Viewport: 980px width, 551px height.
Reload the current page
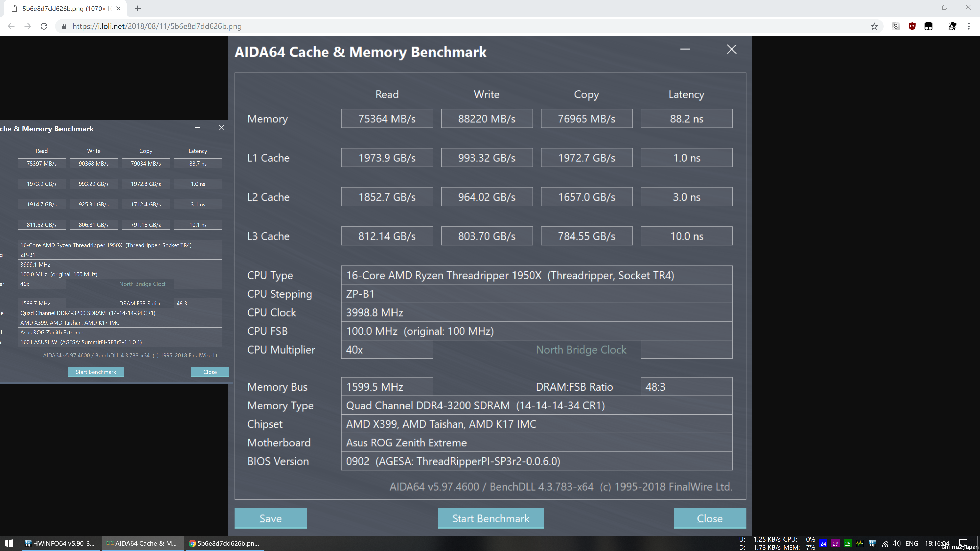44,26
